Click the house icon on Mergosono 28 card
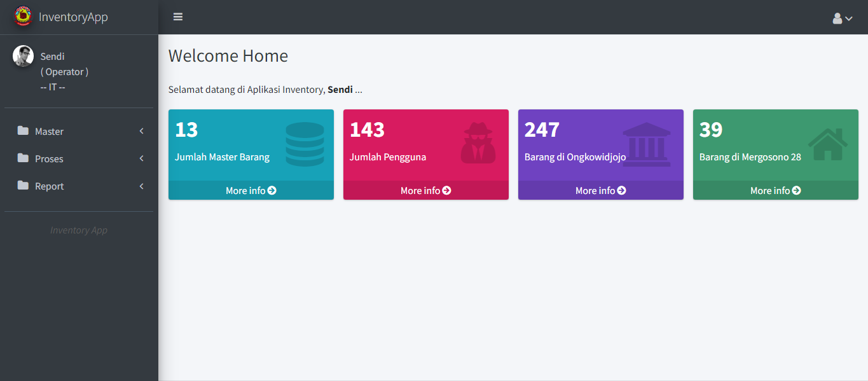This screenshot has height=381, width=868. pos(827,144)
